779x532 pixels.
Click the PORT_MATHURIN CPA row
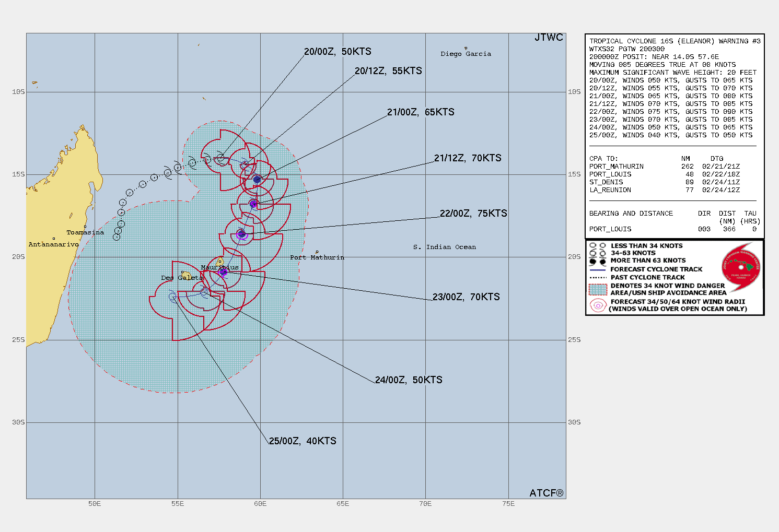(x=665, y=167)
